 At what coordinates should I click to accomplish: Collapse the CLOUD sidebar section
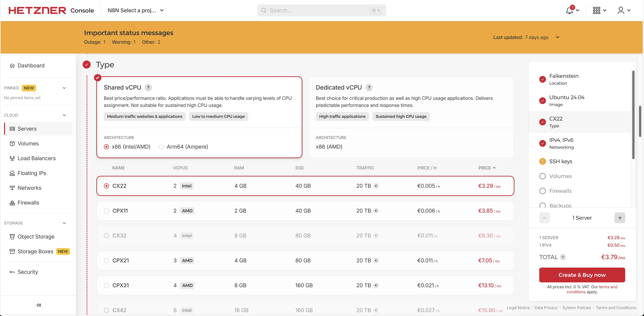[x=64, y=115]
